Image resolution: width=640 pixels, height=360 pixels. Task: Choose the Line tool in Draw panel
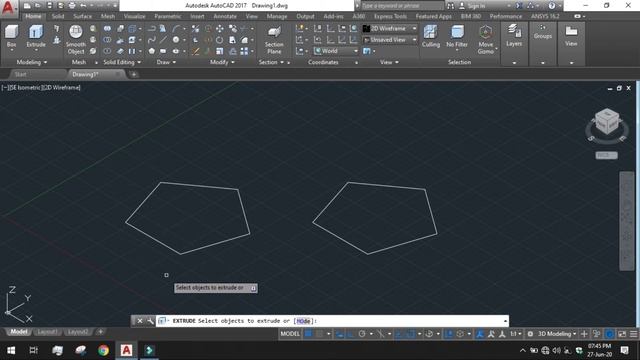point(163,40)
